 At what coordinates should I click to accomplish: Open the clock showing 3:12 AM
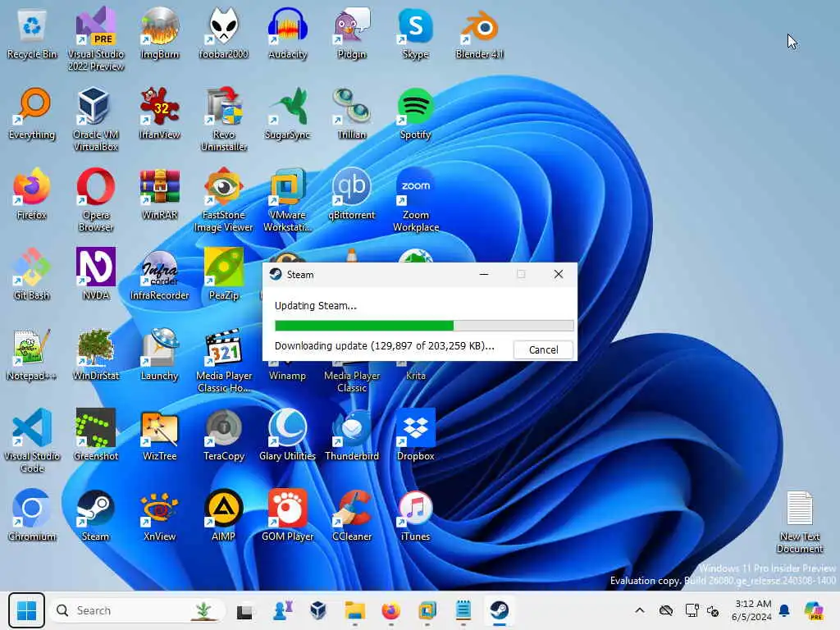pyautogui.click(x=752, y=610)
